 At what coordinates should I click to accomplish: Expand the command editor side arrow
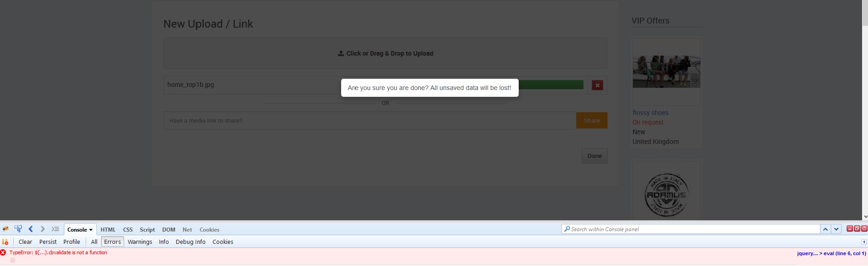864,242
